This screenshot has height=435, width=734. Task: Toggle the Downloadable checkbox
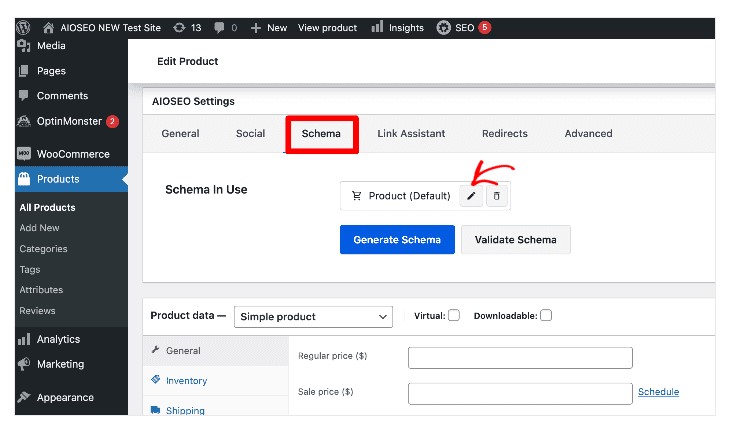(x=546, y=315)
